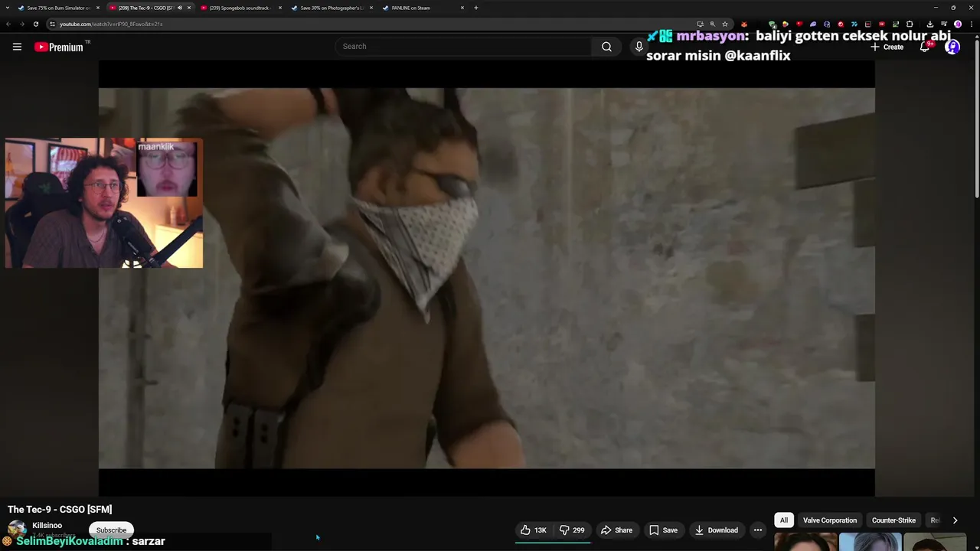Screen dimensions: 980x551
Task: Open the YouTube account avatar menu
Action: (952, 47)
